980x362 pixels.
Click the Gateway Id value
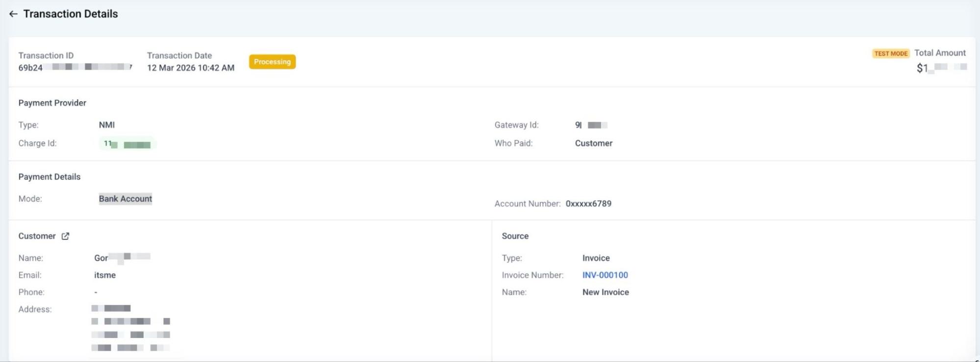(591, 125)
